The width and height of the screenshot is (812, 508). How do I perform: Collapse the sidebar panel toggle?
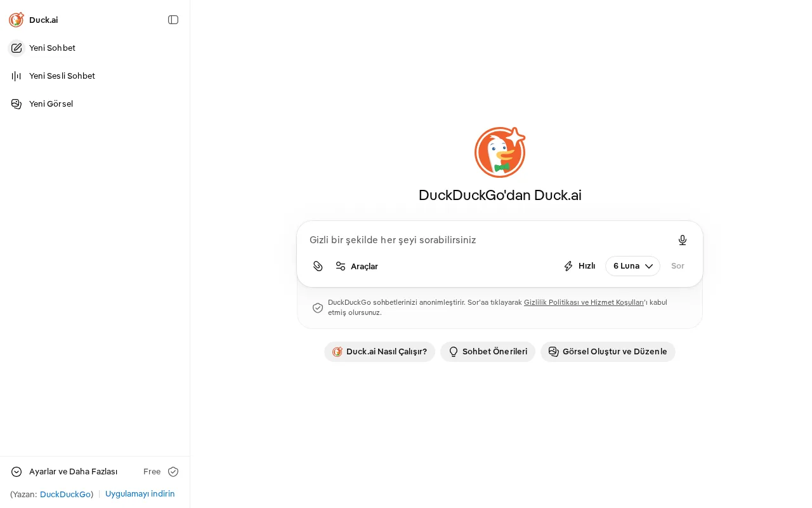click(x=173, y=20)
